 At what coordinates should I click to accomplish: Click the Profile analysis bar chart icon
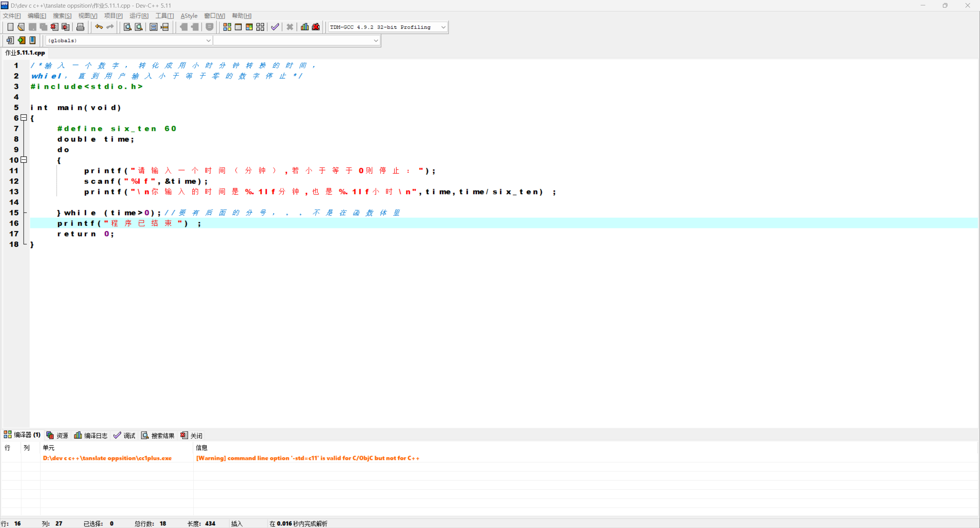tap(305, 27)
